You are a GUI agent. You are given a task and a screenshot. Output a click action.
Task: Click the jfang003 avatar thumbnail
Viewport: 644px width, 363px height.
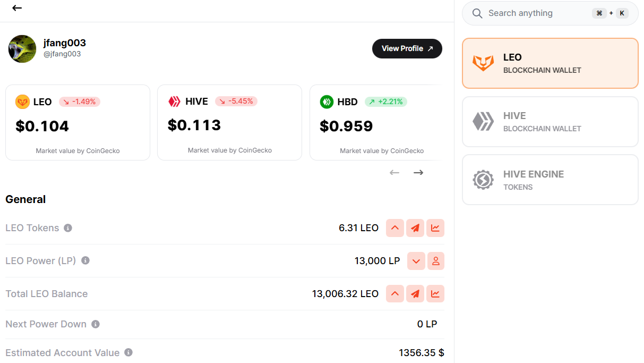[22, 48]
